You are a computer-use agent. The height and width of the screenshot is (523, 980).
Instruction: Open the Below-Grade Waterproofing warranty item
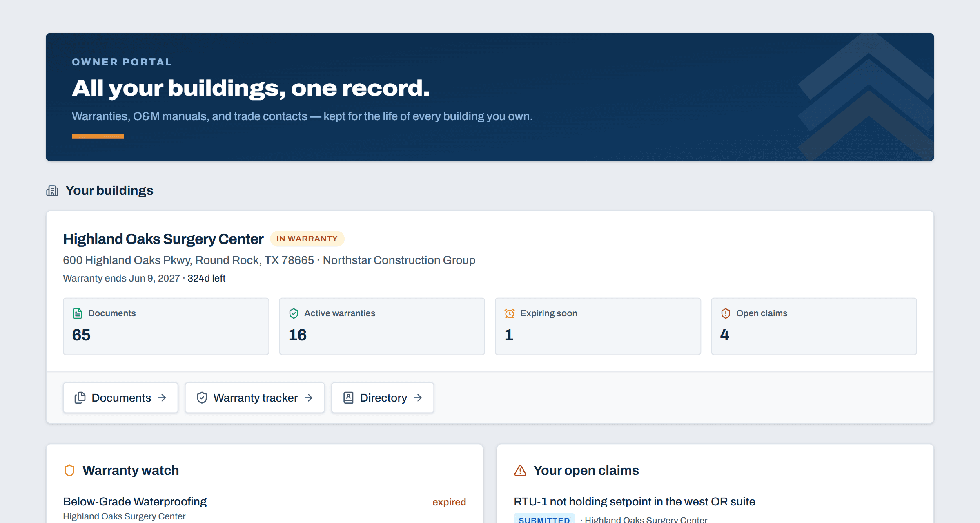click(x=135, y=502)
